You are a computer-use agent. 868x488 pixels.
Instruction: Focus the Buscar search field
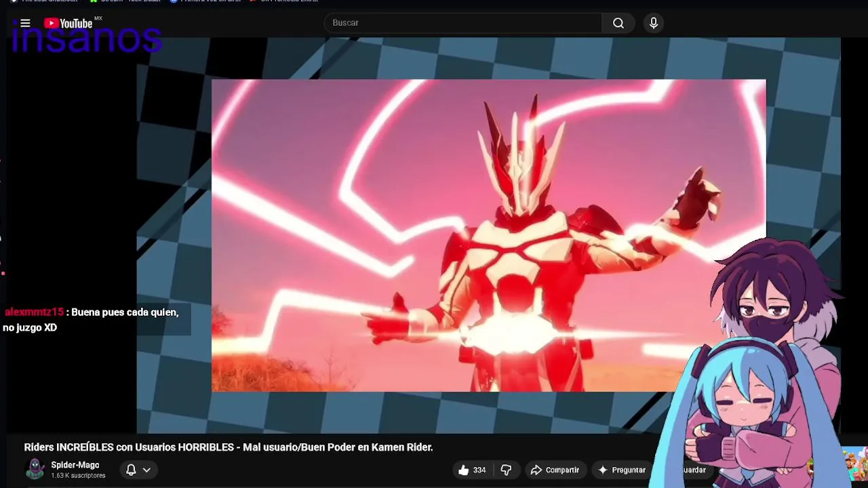coord(463,23)
